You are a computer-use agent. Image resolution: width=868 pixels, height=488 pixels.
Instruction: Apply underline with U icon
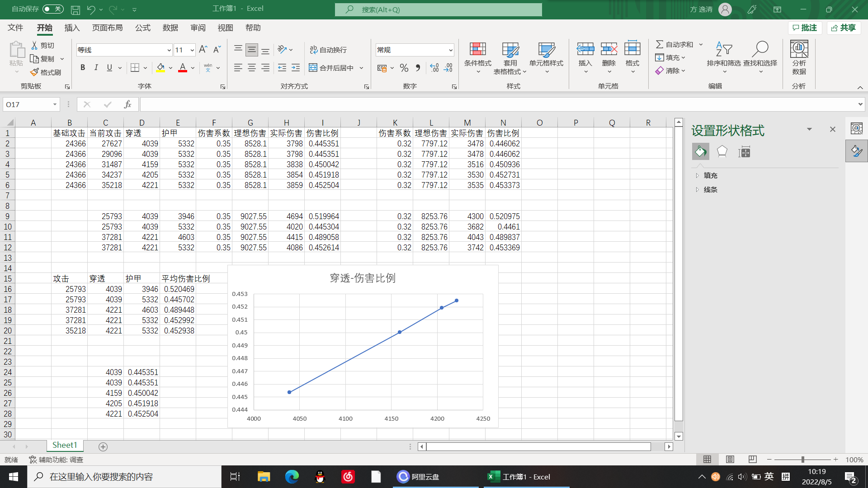[x=109, y=68]
